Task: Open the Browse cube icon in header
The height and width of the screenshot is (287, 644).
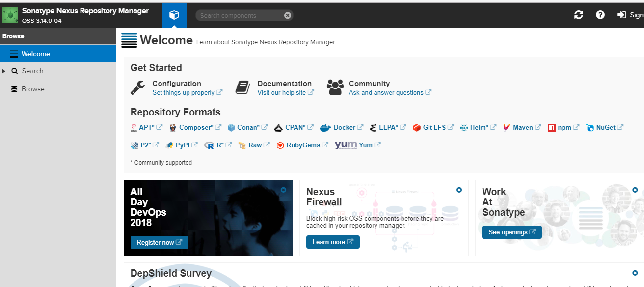Action: (x=174, y=15)
